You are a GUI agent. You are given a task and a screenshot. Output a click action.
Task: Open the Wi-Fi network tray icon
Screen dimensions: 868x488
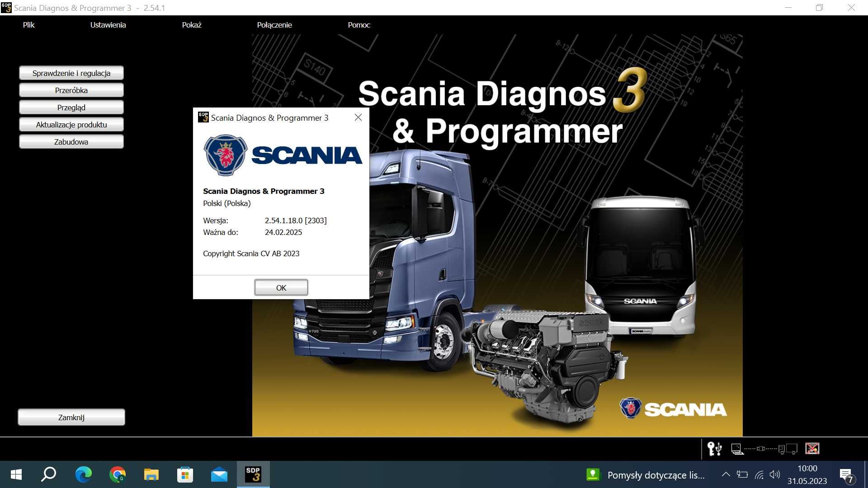[x=759, y=475]
